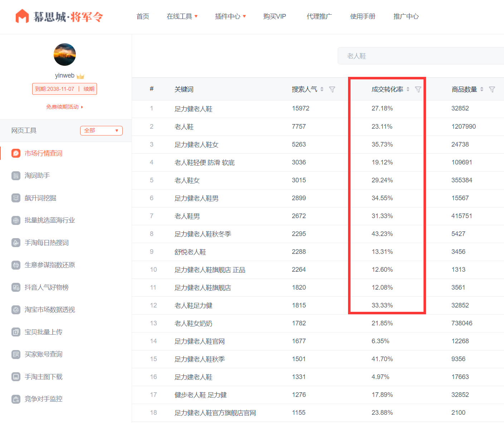Click the 老人鞋 search input field
This screenshot has width=504, height=423.
tap(421, 56)
